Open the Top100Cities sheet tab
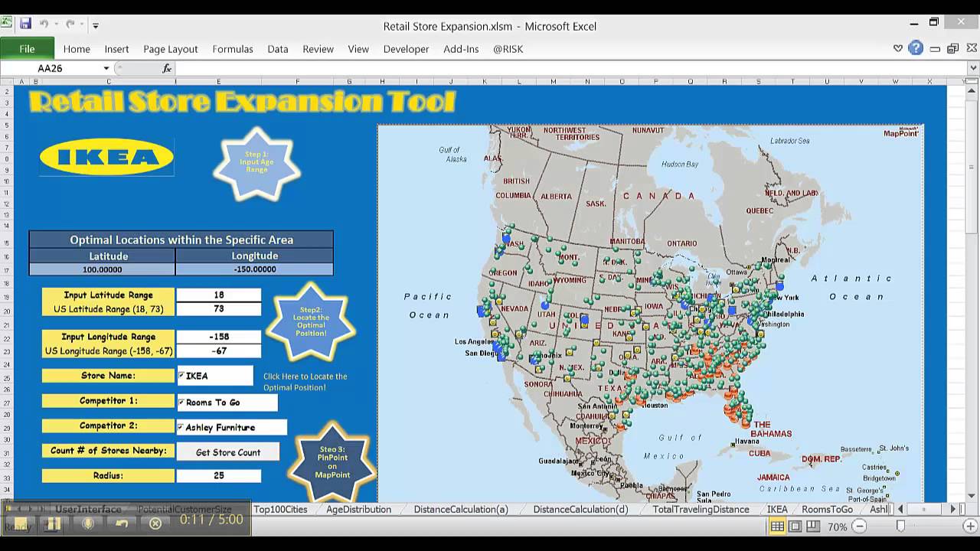The height and width of the screenshot is (551, 980). 280,509
